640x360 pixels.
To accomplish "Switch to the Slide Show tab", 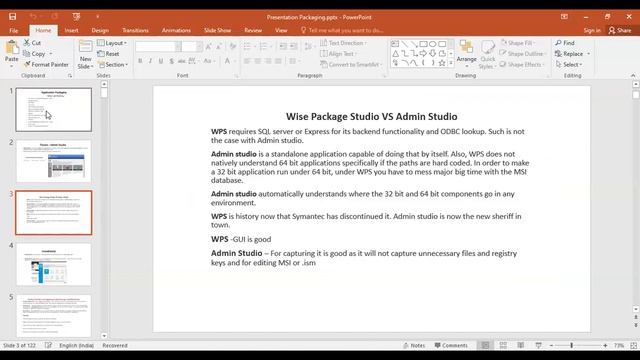I will [x=217, y=30].
